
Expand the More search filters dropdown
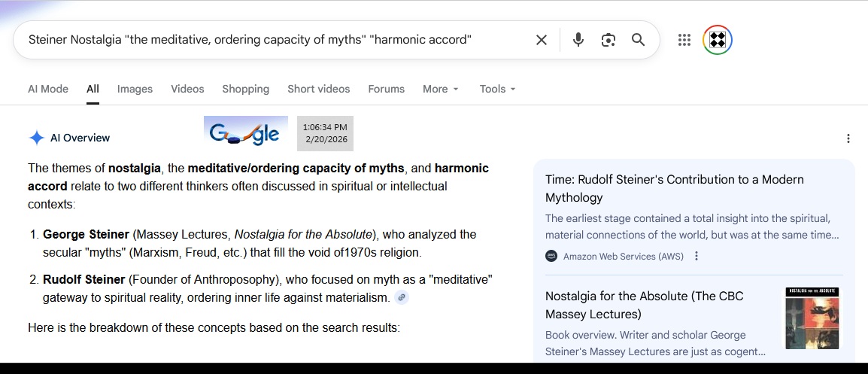[x=440, y=89]
